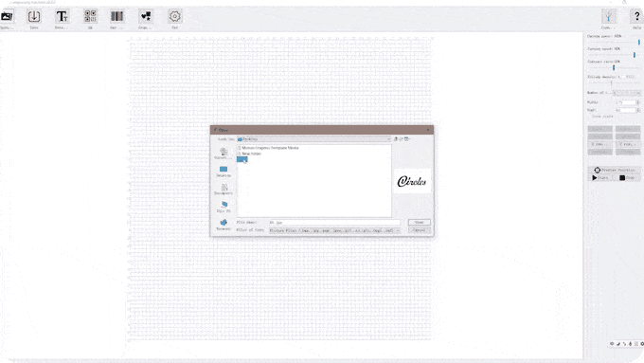Go up one folder level in Open dialog
The image size is (644, 363).
point(396,139)
